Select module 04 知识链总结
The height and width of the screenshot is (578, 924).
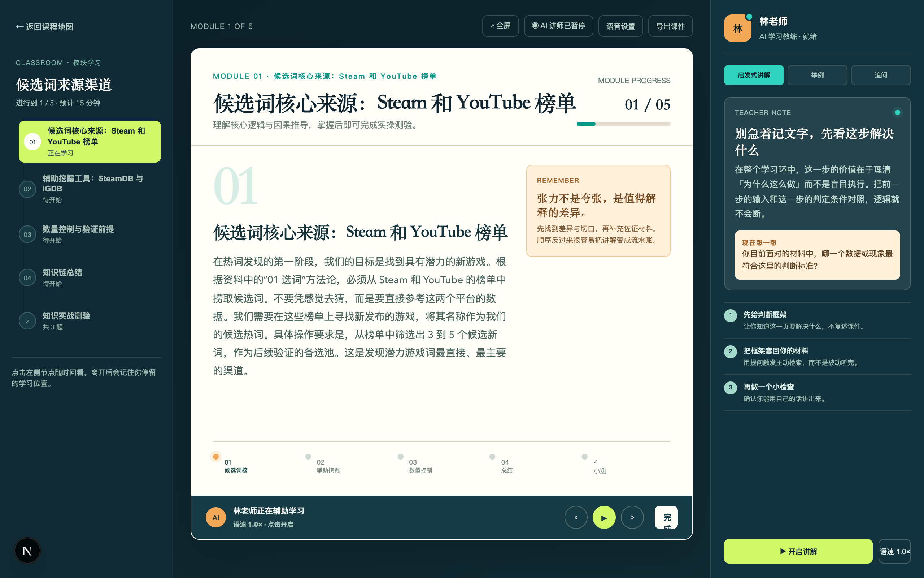[x=90, y=277]
